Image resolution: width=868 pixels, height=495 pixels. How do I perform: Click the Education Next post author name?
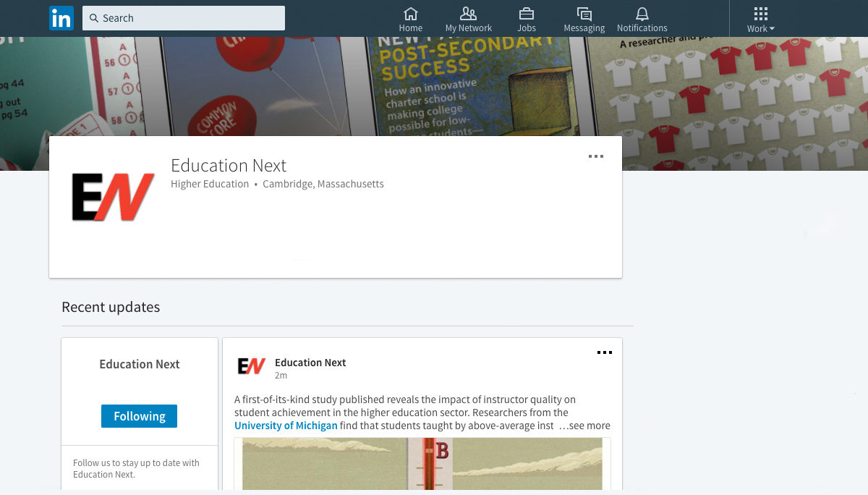[310, 363]
